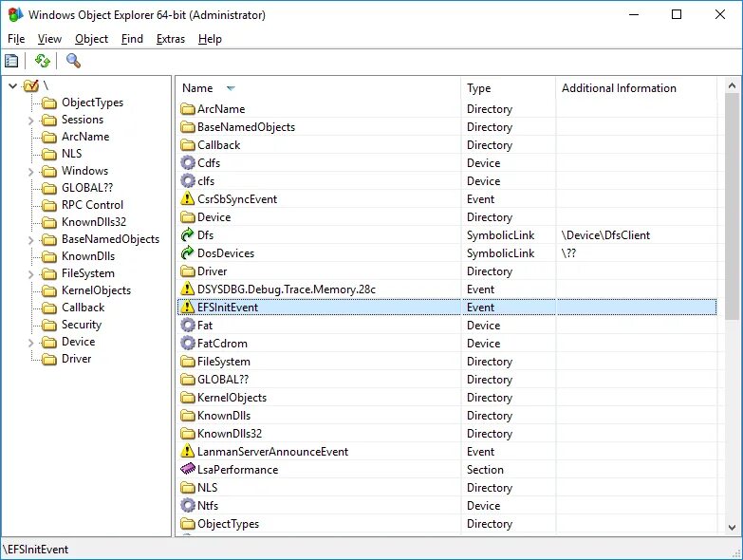This screenshot has height=560, width=743.
Task: Click the Cdfs device gear icon
Action: (x=188, y=163)
